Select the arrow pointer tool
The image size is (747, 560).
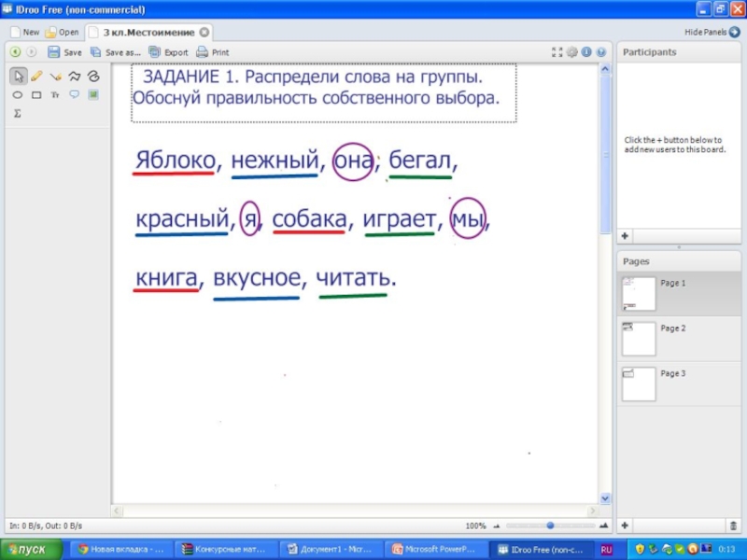[x=18, y=77]
